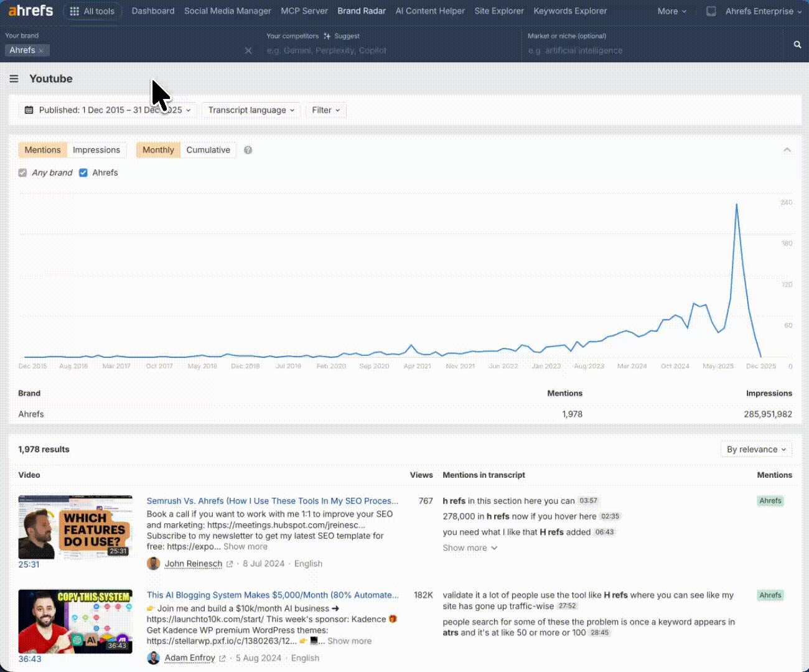
Task: Click the help question mark beside chart controls
Action: coord(248,149)
